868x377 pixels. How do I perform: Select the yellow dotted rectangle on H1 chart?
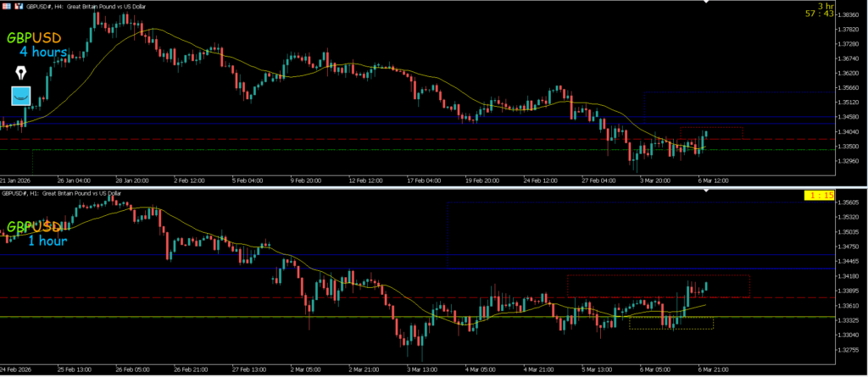[671, 323]
